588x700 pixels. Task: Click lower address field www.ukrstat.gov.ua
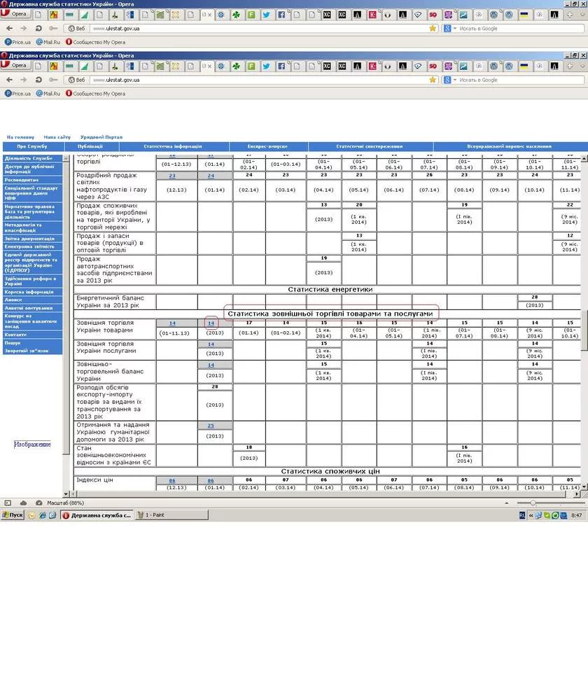pos(259,80)
